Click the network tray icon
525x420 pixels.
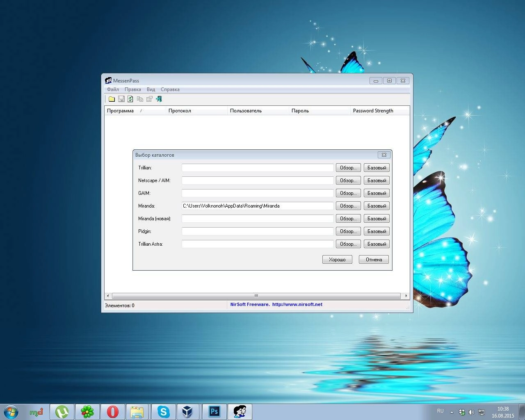(482, 412)
